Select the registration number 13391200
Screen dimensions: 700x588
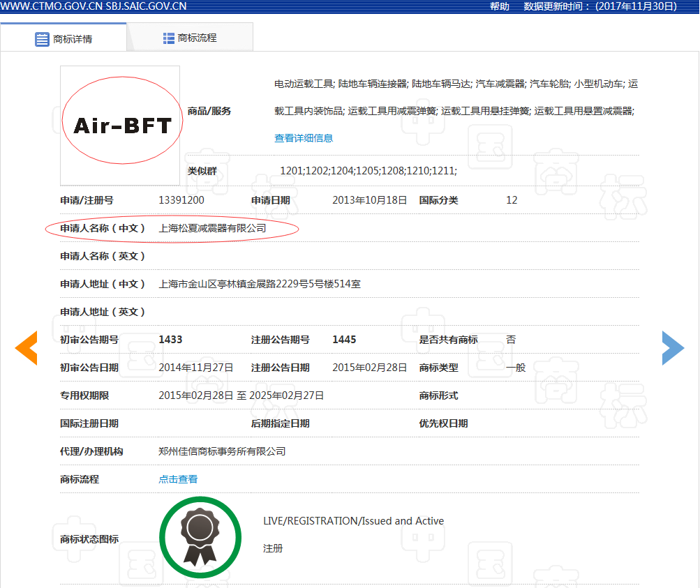tap(181, 199)
